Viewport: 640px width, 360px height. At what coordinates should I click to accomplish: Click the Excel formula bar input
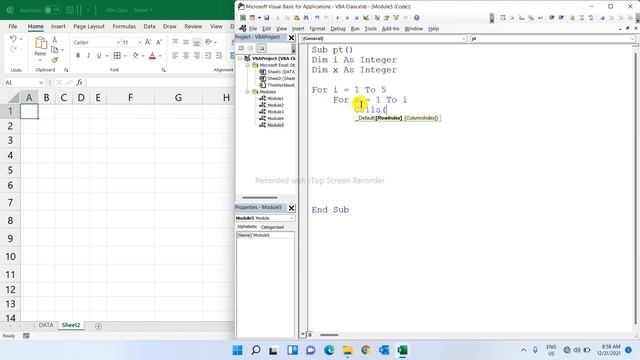[x=160, y=82]
